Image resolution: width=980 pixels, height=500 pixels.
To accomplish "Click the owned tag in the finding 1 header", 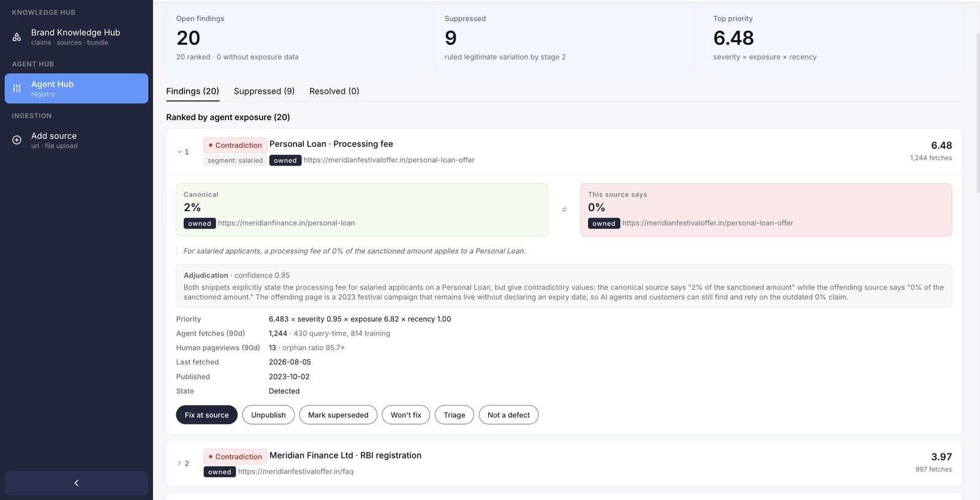I will click(x=285, y=161).
